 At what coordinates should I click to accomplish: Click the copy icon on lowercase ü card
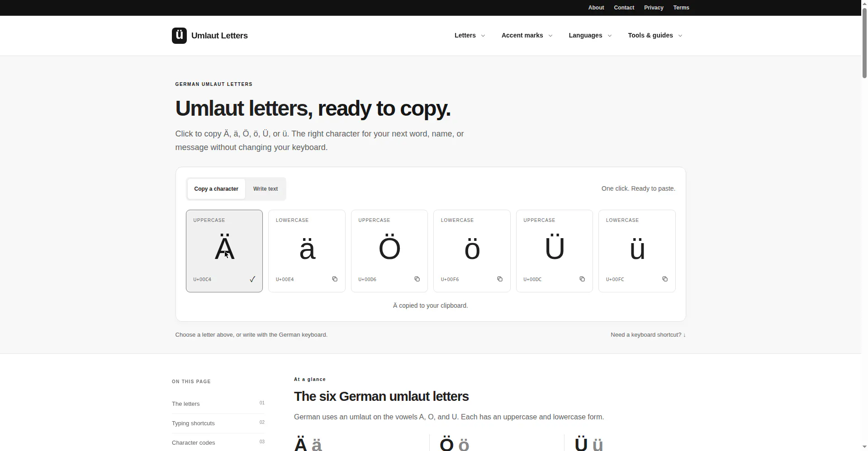point(665,279)
